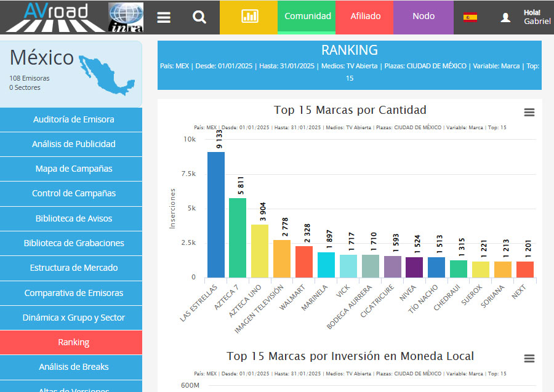Open Auditoría de Emisora

71,120
